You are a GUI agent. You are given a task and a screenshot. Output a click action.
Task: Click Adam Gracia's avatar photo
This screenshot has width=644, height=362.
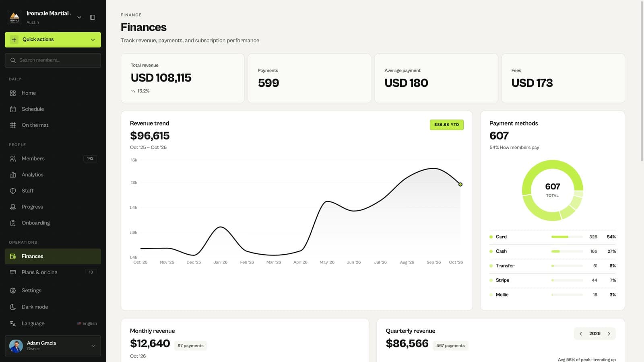16,346
